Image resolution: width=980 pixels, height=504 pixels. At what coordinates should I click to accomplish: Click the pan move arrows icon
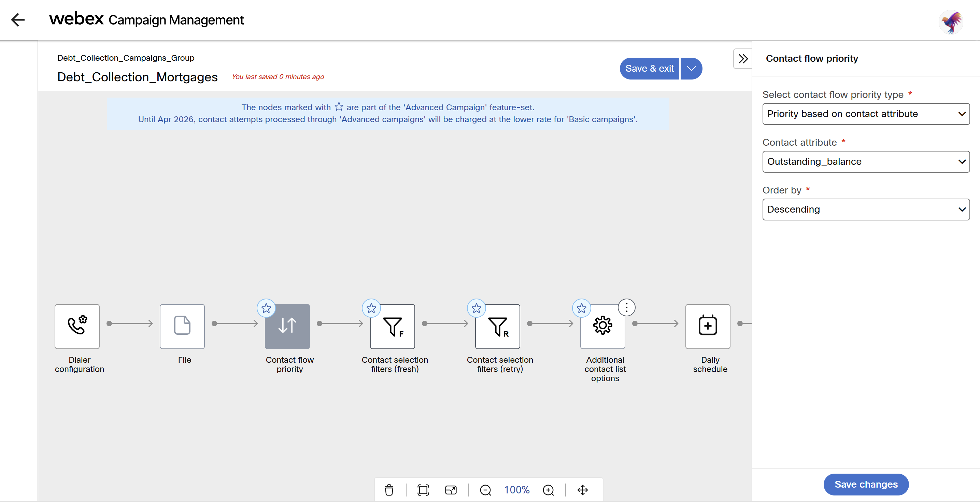(x=582, y=490)
